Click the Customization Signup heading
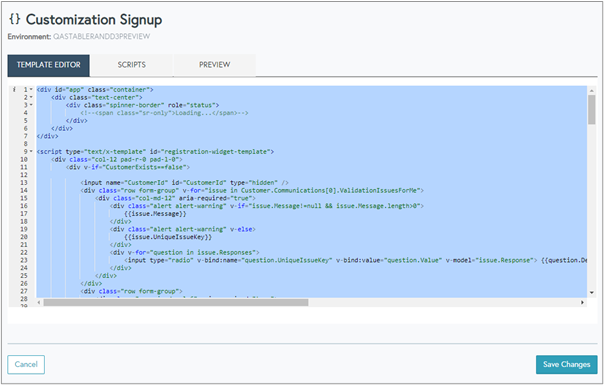 [94, 19]
